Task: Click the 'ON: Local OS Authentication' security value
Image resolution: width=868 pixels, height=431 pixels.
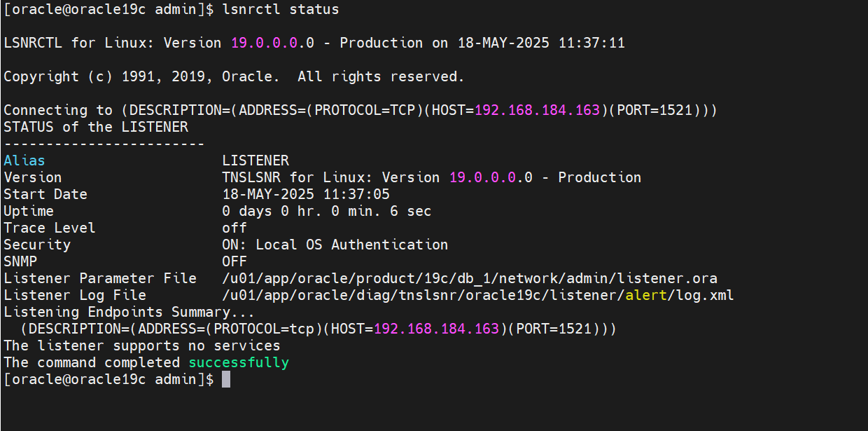Action: pos(335,245)
